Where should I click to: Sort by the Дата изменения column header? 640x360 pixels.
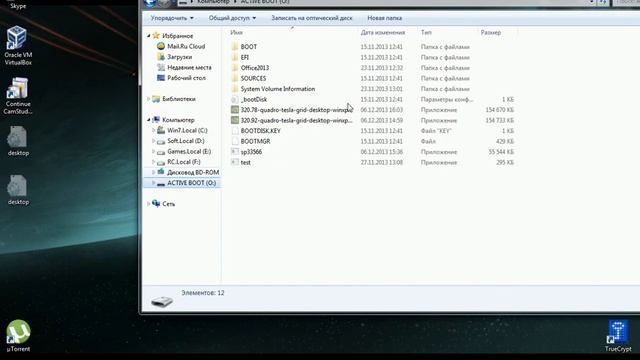pos(383,32)
